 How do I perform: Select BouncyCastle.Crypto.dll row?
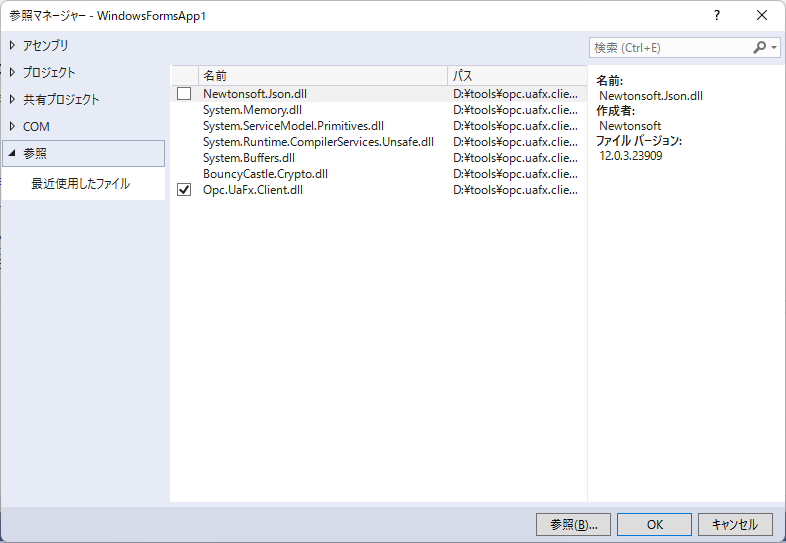[265, 174]
